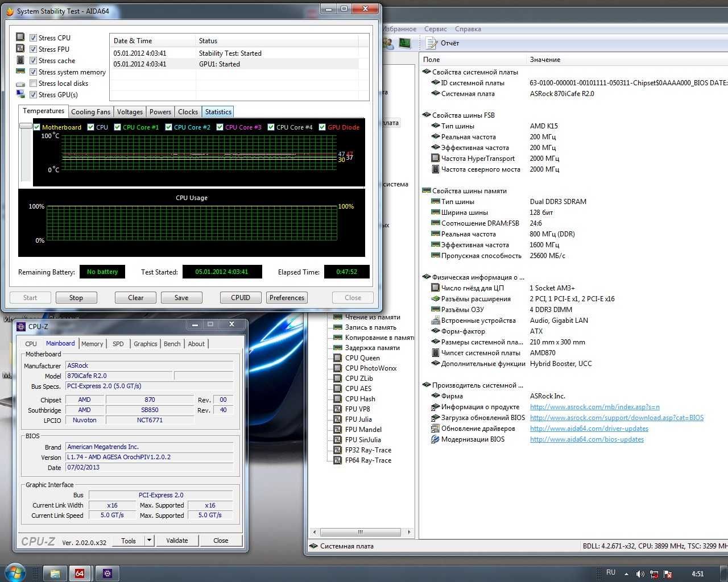Click the Stress system memory RAM icon

(x=20, y=72)
